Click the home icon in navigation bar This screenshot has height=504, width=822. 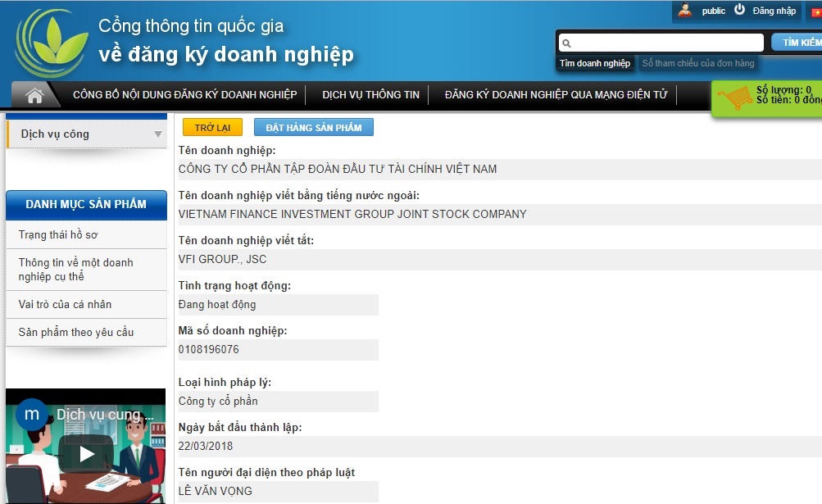tap(34, 96)
